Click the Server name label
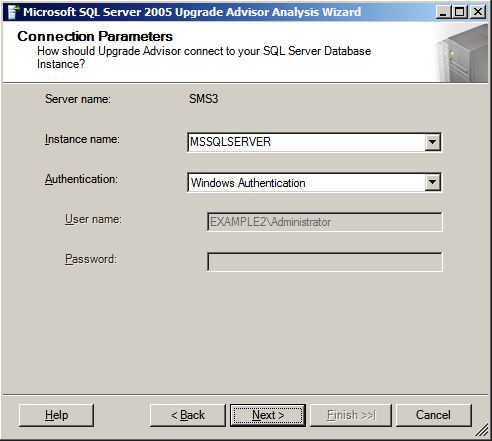The image size is (492, 441). [78, 99]
